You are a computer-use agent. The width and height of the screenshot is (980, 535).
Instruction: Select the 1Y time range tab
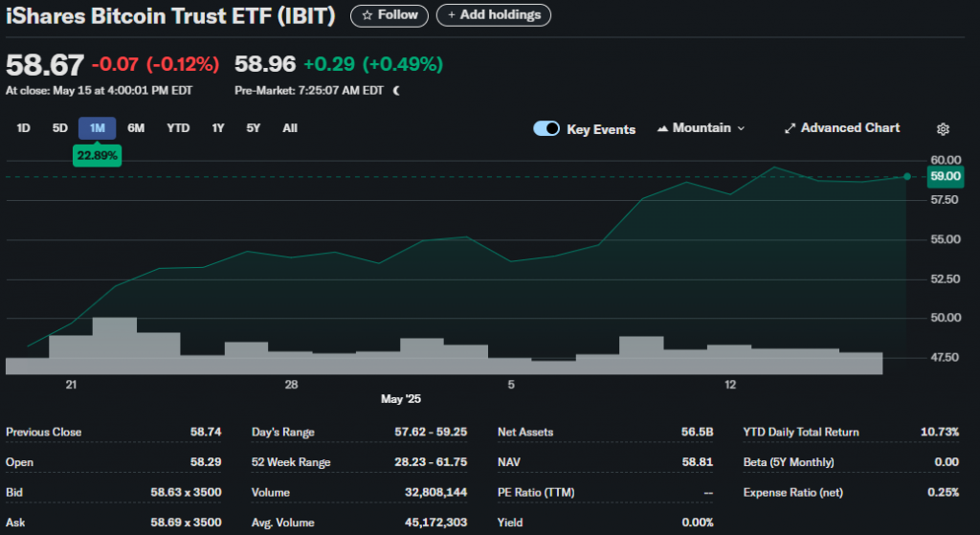[x=218, y=128]
